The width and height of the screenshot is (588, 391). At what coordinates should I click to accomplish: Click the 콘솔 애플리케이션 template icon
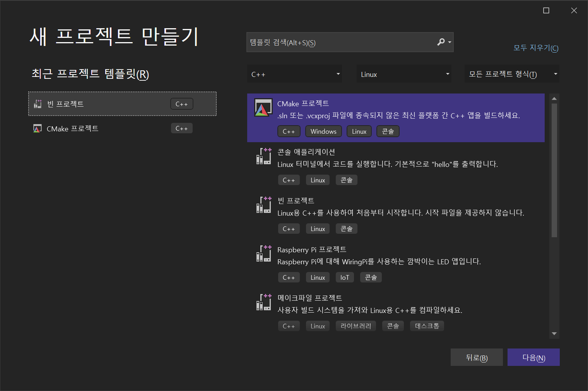tap(263, 156)
